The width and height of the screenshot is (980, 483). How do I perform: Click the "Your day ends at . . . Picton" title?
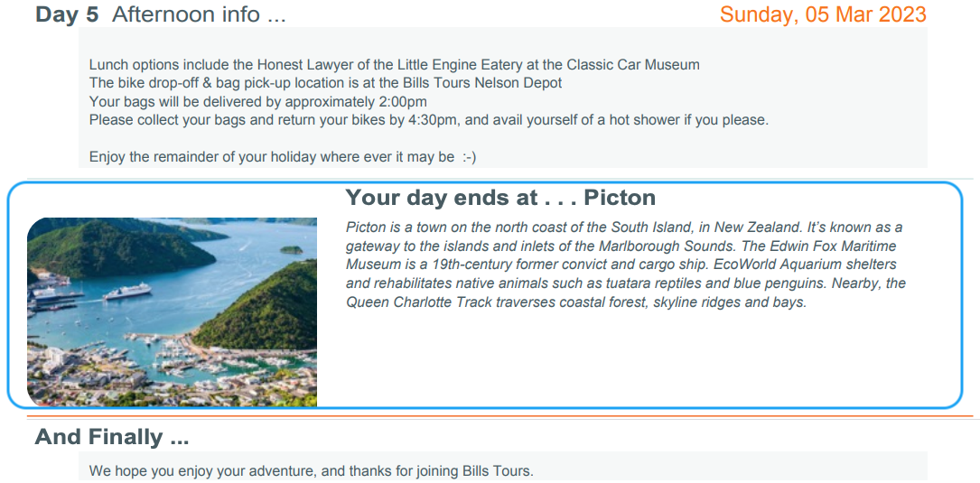pos(500,198)
